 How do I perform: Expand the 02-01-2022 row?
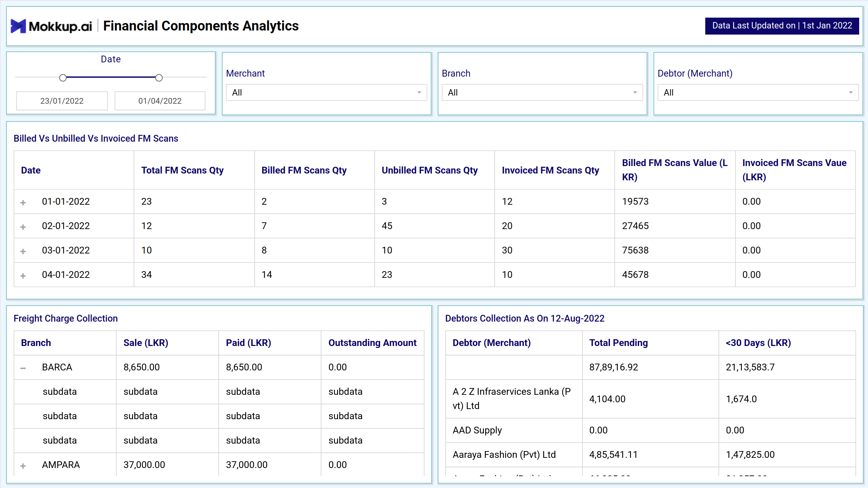pos(23,227)
